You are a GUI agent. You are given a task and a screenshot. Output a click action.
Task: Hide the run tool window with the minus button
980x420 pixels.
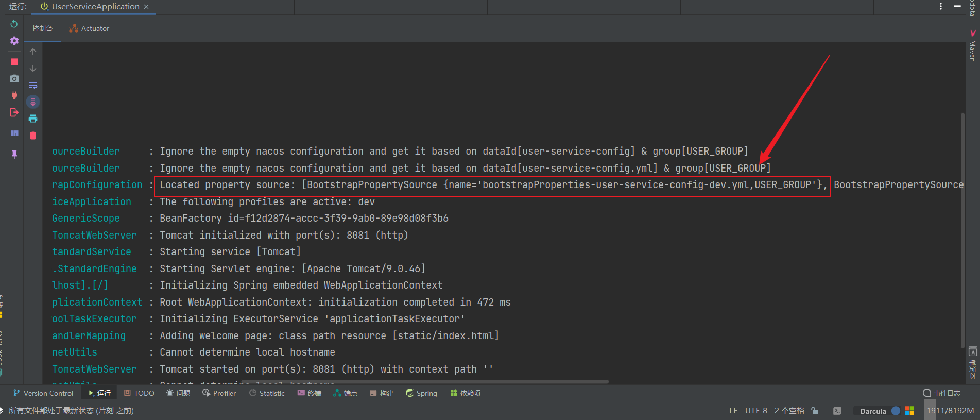(957, 6)
